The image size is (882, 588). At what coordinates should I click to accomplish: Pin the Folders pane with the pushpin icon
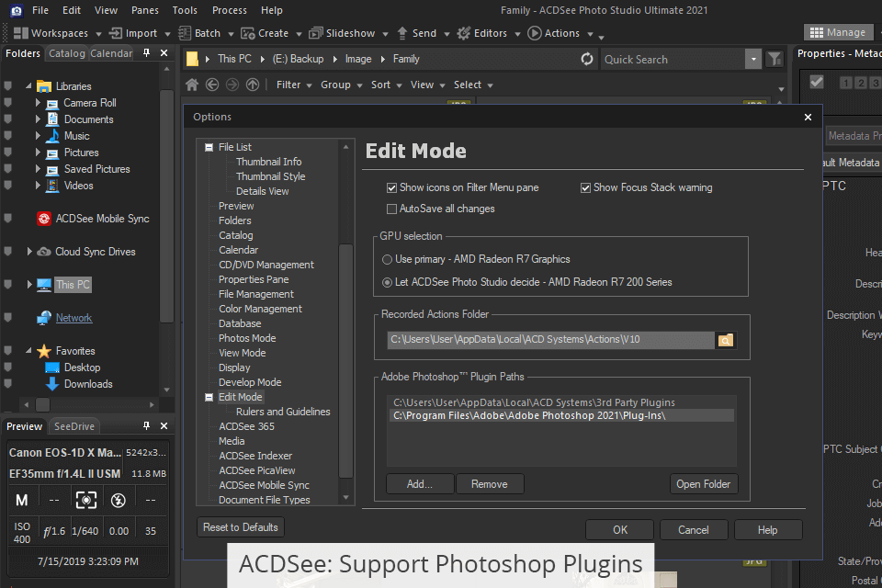[146, 53]
